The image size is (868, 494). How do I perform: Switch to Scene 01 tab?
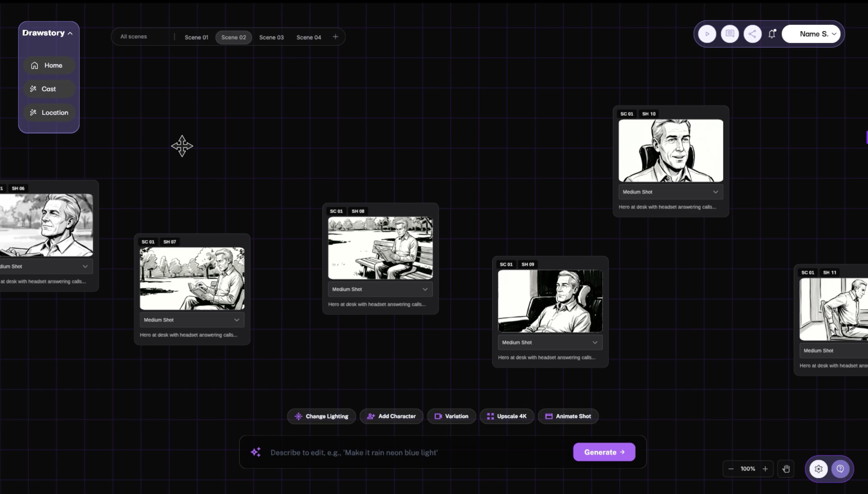tap(196, 37)
